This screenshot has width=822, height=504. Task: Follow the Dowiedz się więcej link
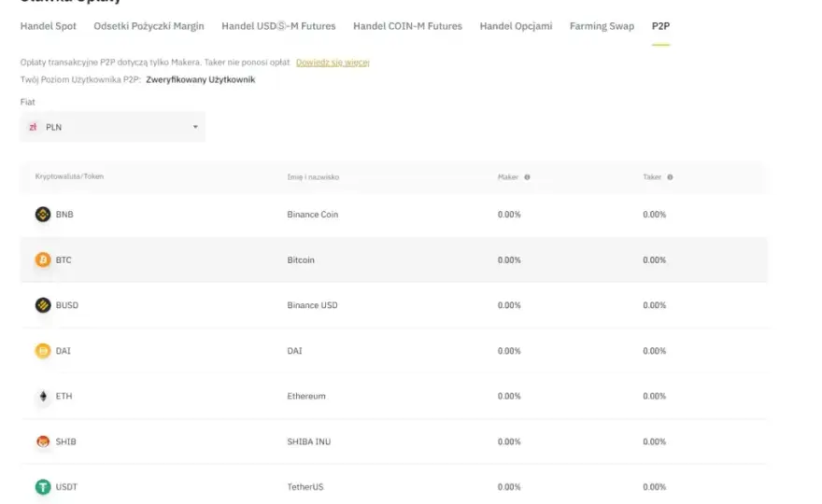click(333, 63)
